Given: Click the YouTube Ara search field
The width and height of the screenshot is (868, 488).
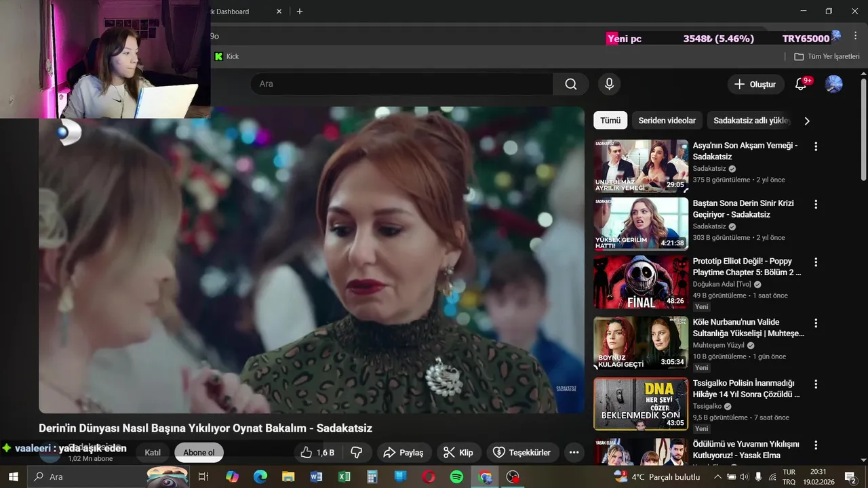Looking at the screenshot, I should click(x=401, y=84).
